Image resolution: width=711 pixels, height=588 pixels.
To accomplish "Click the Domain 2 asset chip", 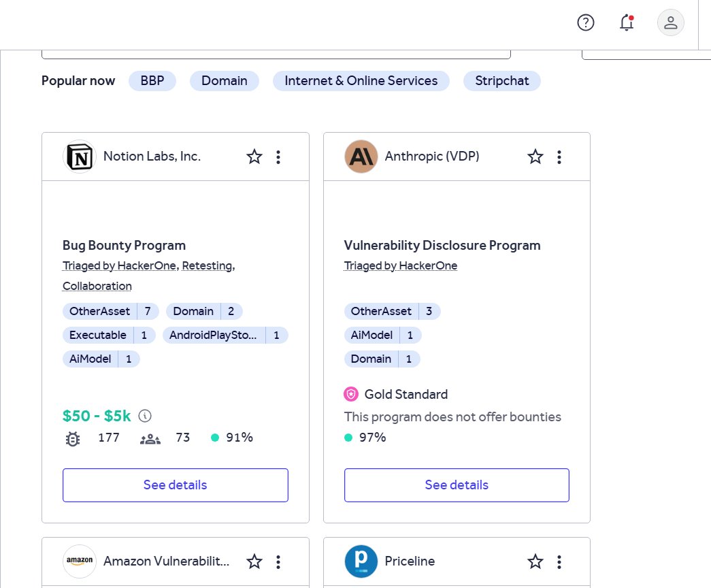I will point(205,311).
